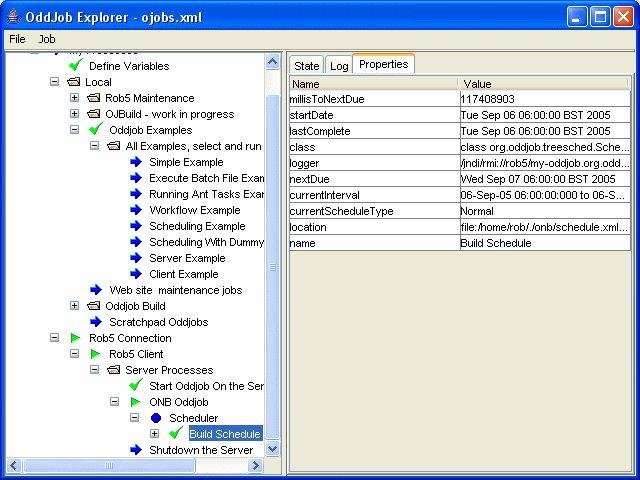Collapse the Oddjob Examples node
This screenshot has height=480, width=640.
tap(74, 129)
